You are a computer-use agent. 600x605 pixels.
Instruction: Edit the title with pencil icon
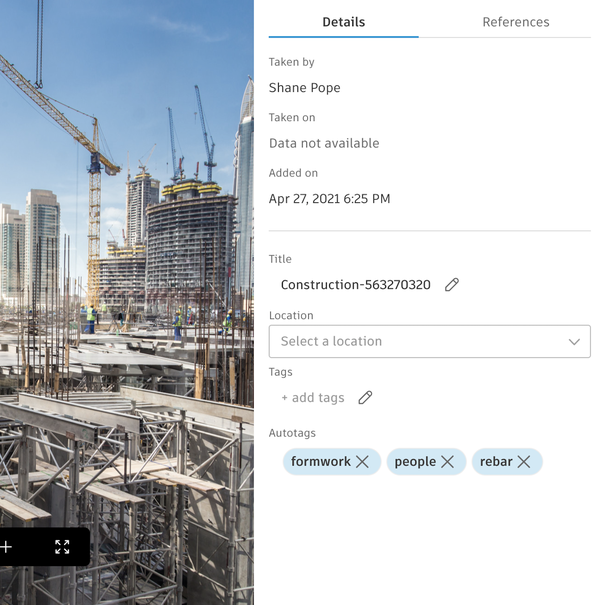tap(451, 285)
